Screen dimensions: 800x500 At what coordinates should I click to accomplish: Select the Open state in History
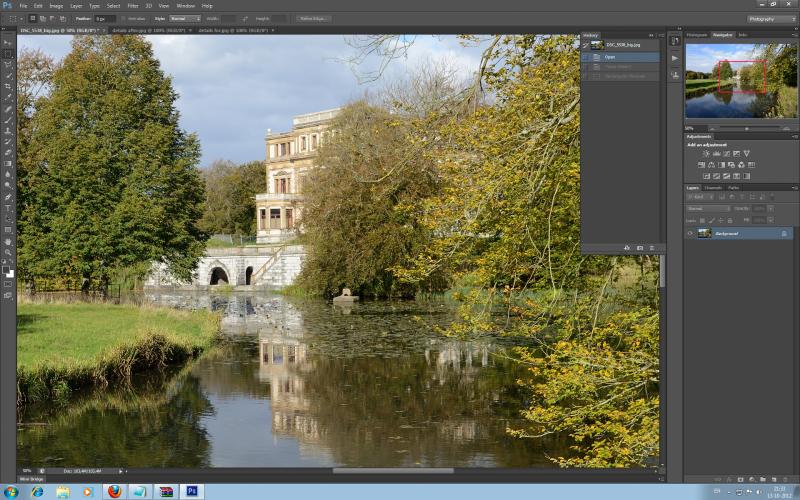pos(620,57)
